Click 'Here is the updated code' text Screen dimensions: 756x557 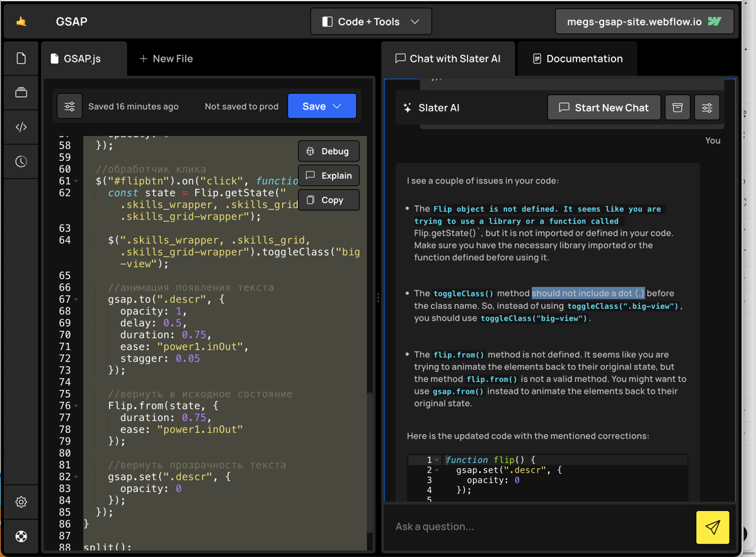(x=528, y=435)
